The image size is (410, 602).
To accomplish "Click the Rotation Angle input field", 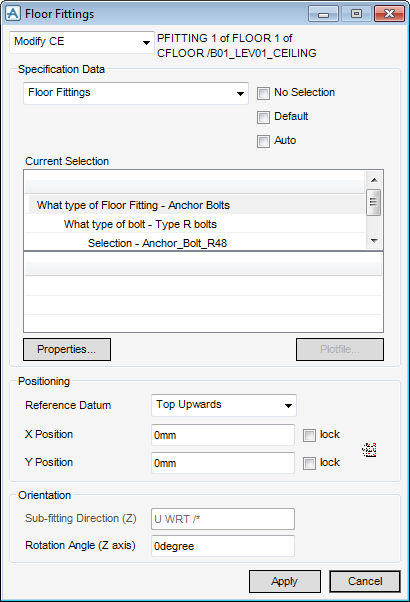I will pos(223,546).
